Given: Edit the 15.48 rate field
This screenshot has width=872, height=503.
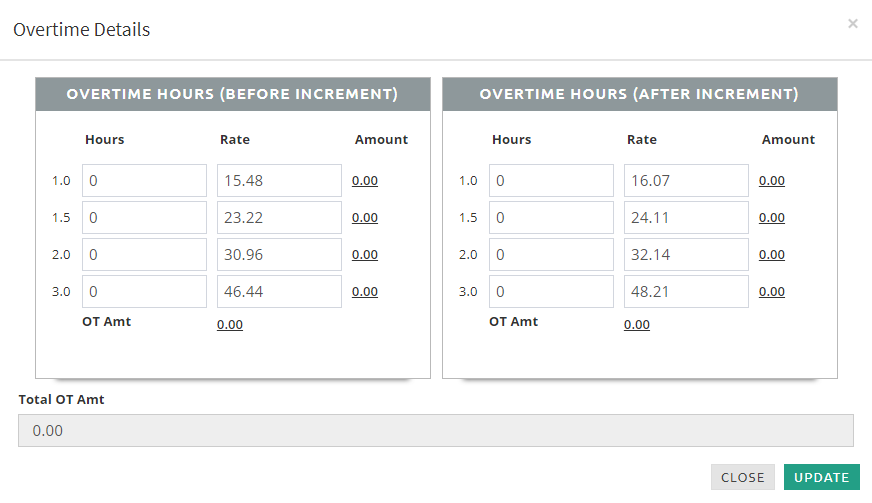Looking at the screenshot, I should click(x=279, y=181).
